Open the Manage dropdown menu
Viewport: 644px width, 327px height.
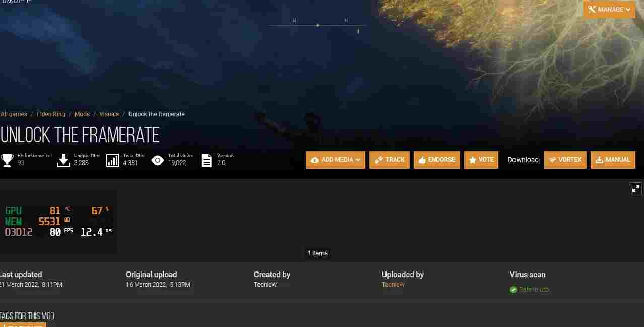click(x=609, y=10)
